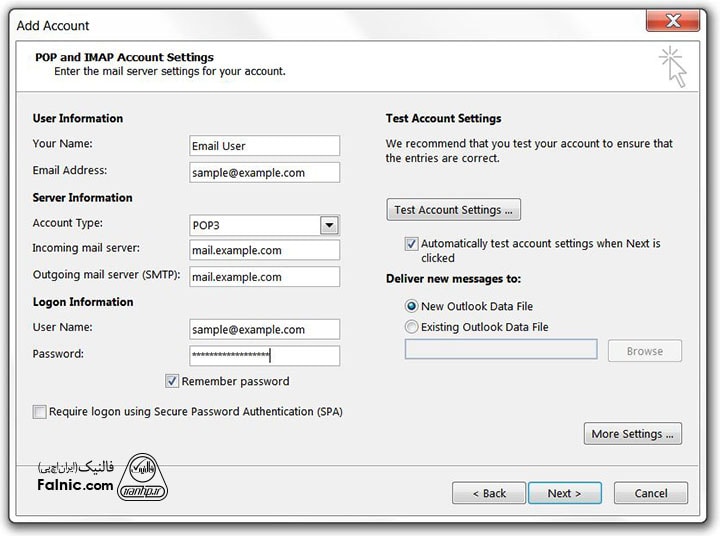
Task: Edit the Outgoing mail server (SMTP) field
Action: (264, 277)
